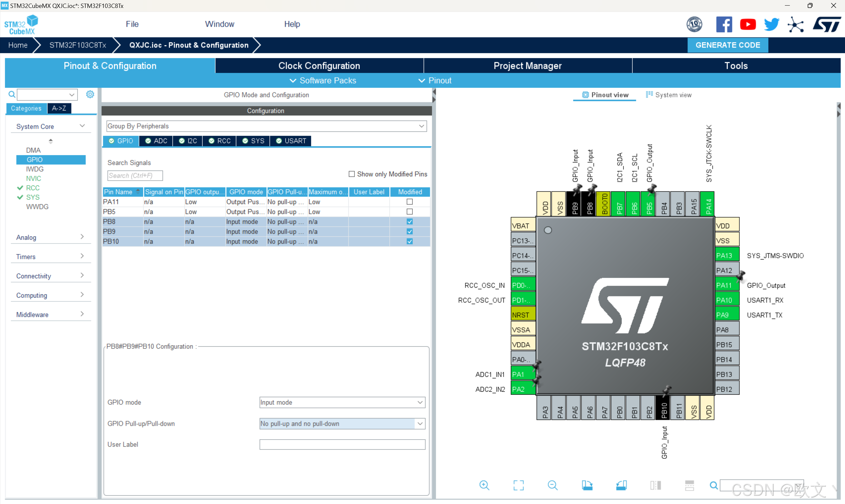Switch to the Clock Configuration tab
Viewport: 845px width, 504px height.
click(319, 66)
